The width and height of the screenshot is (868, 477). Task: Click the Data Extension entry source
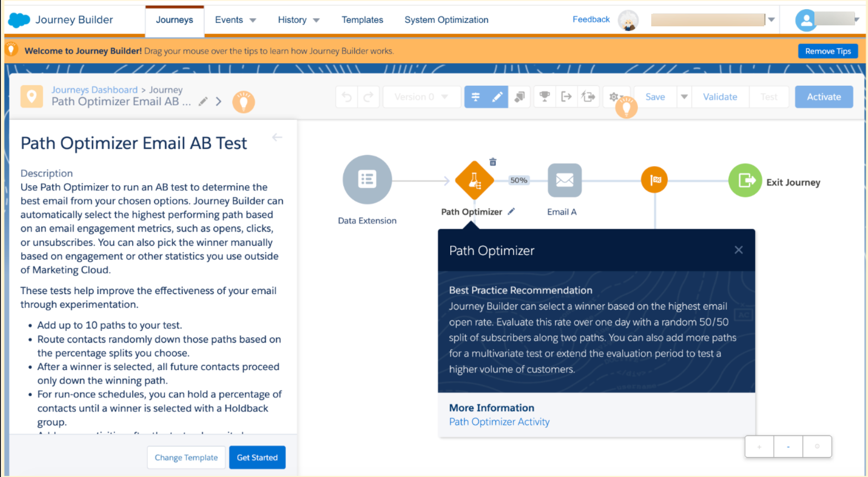coord(367,180)
